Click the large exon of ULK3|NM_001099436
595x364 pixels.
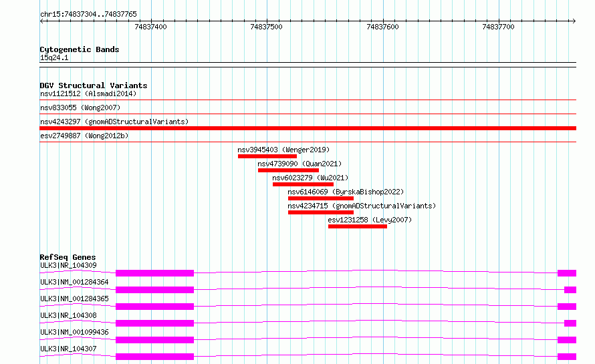[155, 340]
